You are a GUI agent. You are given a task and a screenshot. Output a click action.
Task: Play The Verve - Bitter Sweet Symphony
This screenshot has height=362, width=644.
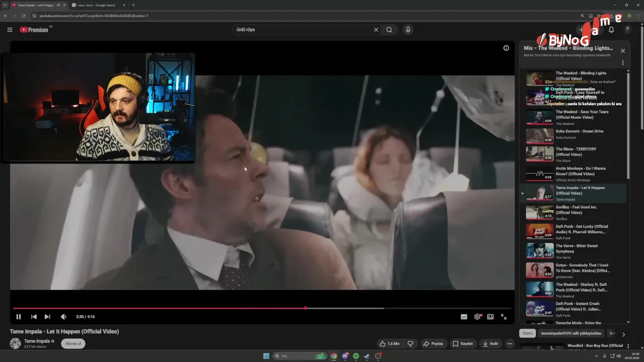click(573, 251)
